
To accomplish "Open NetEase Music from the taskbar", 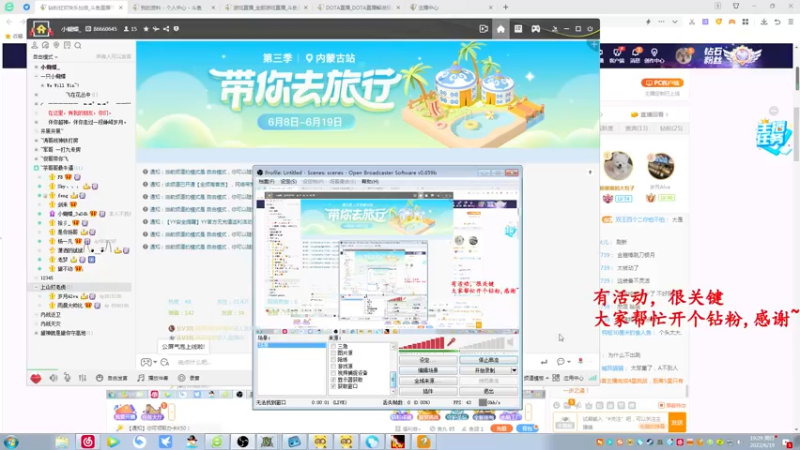I will (x=88, y=441).
